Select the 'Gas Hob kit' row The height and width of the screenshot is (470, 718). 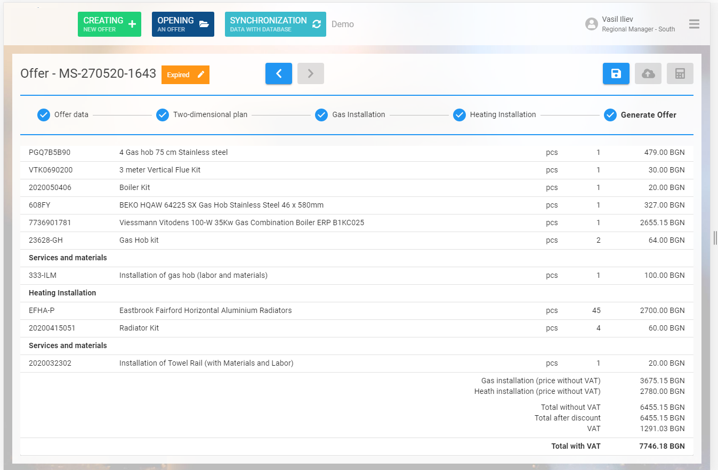pyautogui.click(x=357, y=240)
